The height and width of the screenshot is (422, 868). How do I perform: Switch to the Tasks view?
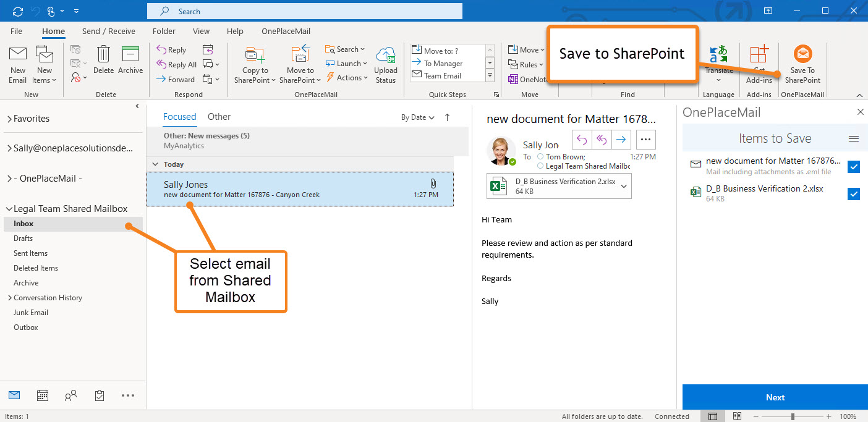tap(100, 395)
